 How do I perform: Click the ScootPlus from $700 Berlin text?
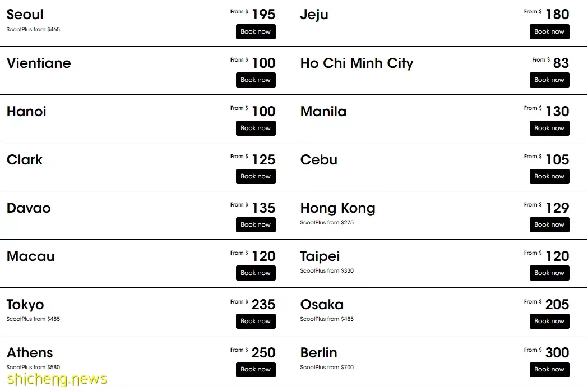point(327,367)
